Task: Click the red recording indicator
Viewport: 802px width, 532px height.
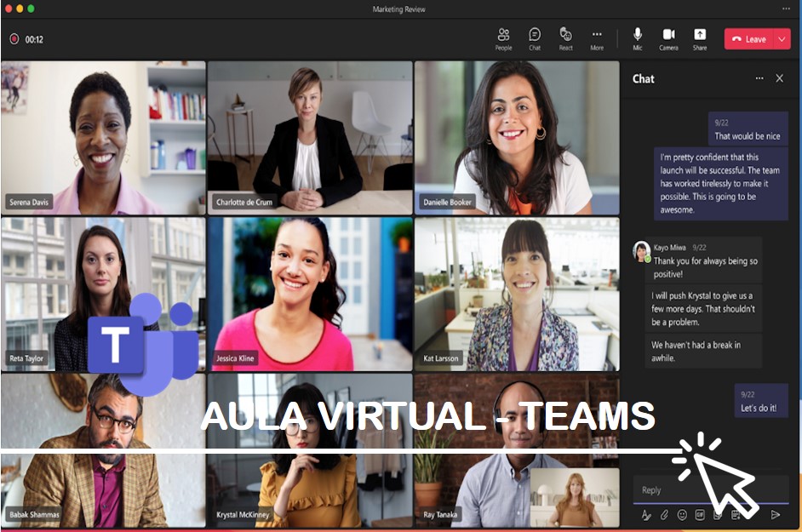Action: (14, 39)
